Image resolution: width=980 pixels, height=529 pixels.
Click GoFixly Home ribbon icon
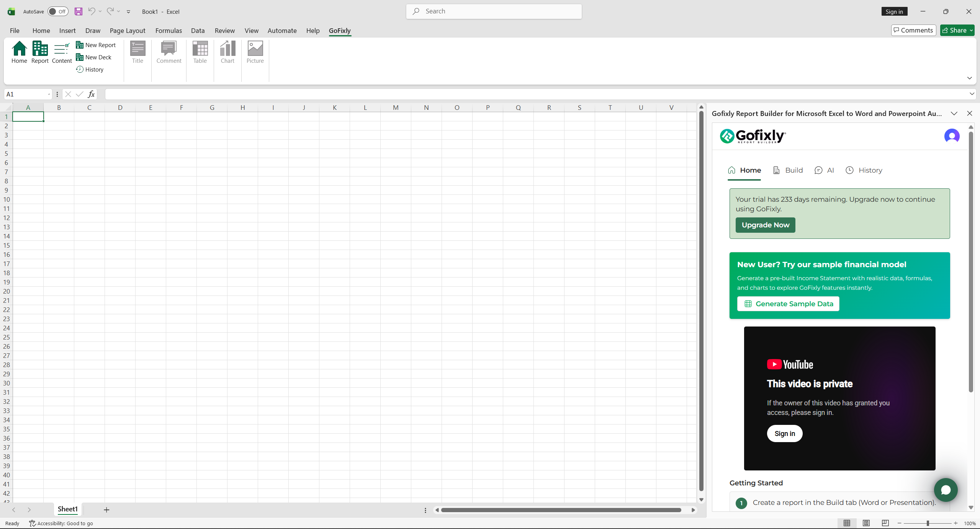[x=19, y=52]
